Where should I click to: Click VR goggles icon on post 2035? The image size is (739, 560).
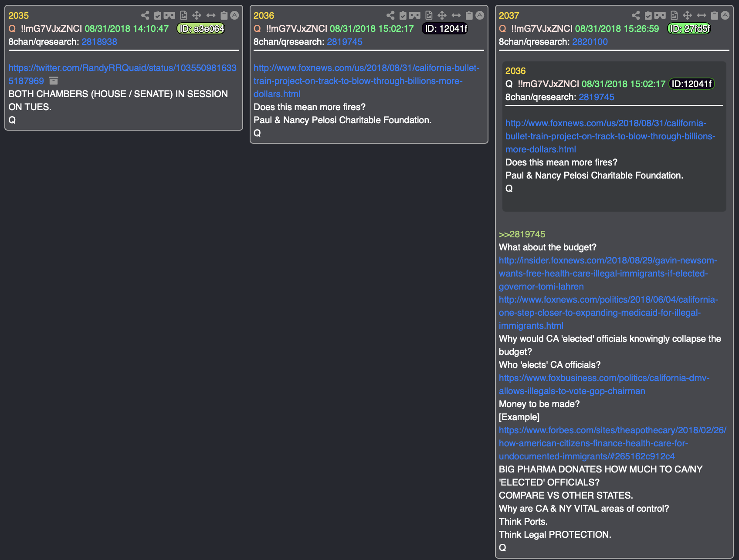169,16
